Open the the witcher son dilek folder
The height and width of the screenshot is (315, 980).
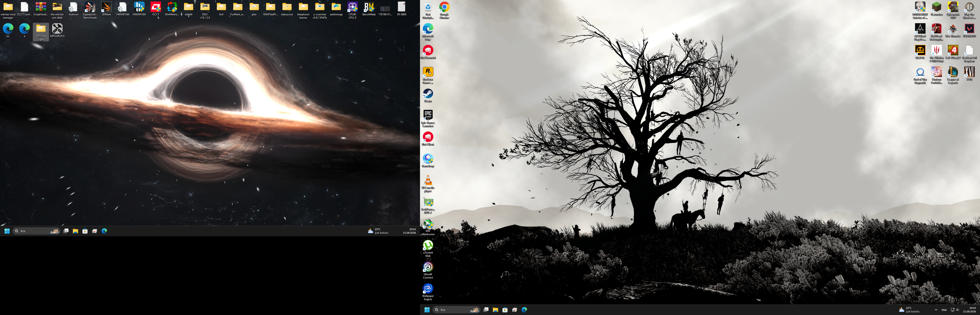(x=57, y=10)
